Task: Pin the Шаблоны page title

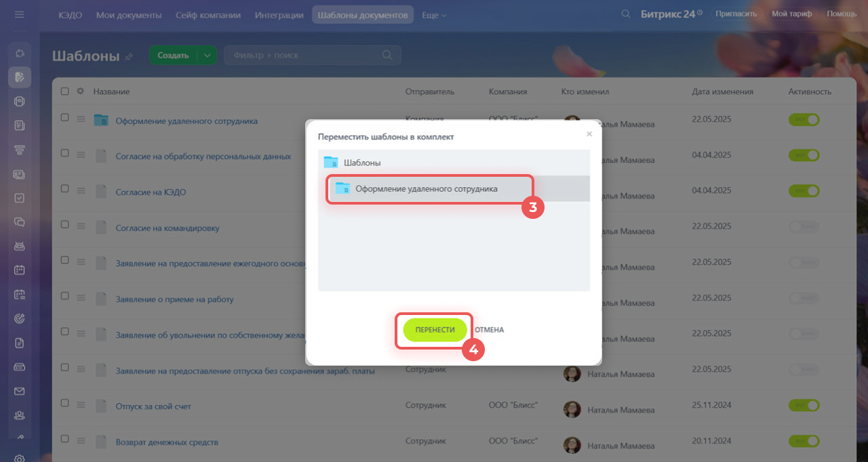Action: (129, 57)
